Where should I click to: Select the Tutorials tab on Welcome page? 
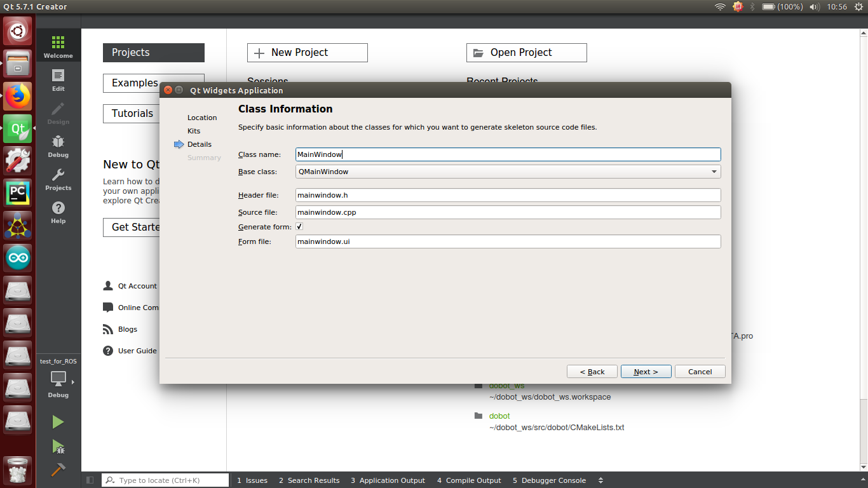(132, 114)
